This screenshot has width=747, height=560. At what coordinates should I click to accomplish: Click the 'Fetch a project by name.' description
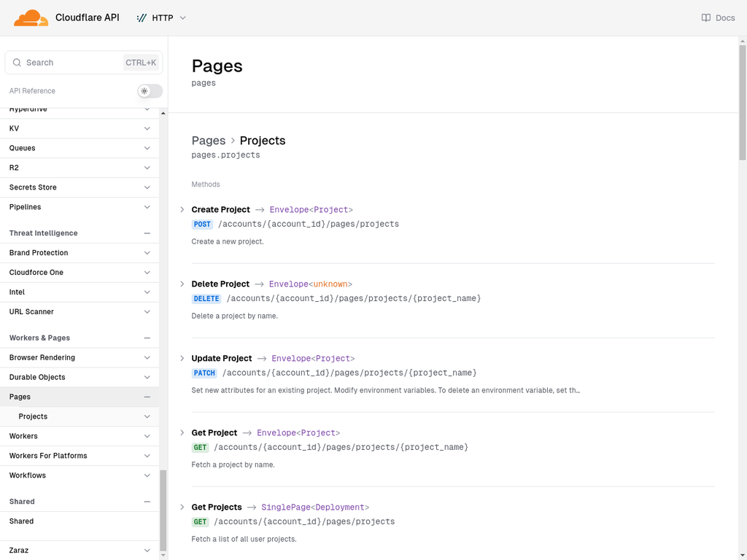(233, 464)
